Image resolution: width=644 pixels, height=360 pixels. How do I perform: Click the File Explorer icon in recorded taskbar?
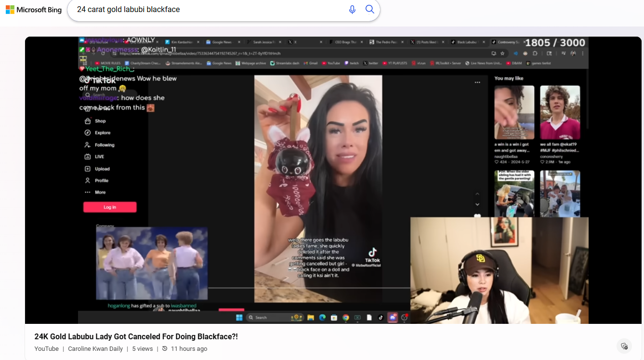[x=311, y=318]
